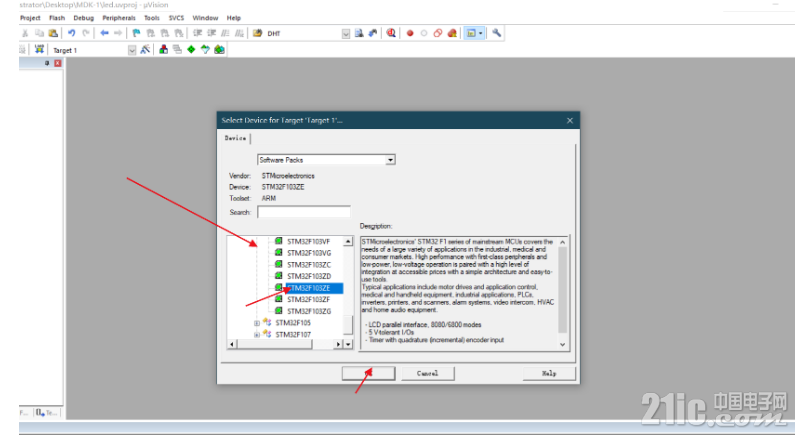The height and width of the screenshot is (435, 795).
Task: Confirm device selection with OK button
Action: [369, 373]
